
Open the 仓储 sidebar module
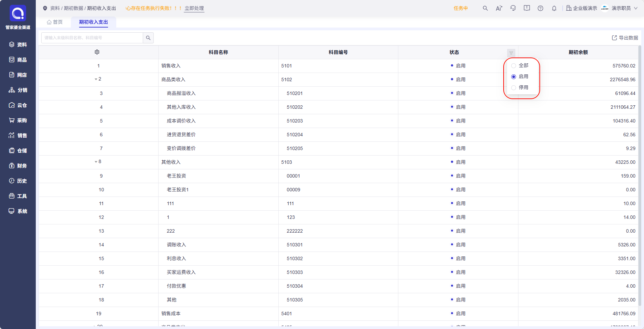tap(18, 151)
